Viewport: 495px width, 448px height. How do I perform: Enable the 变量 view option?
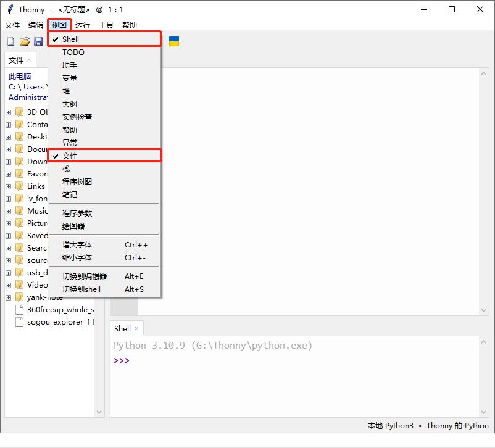[x=70, y=78]
